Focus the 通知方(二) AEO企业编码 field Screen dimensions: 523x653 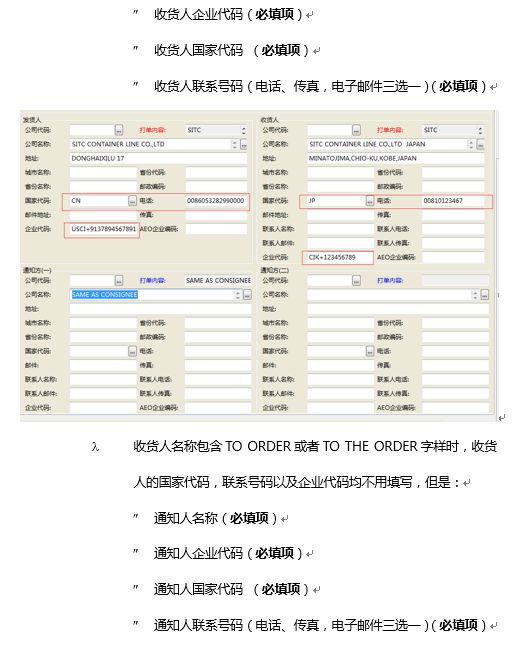click(x=456, y=408)
